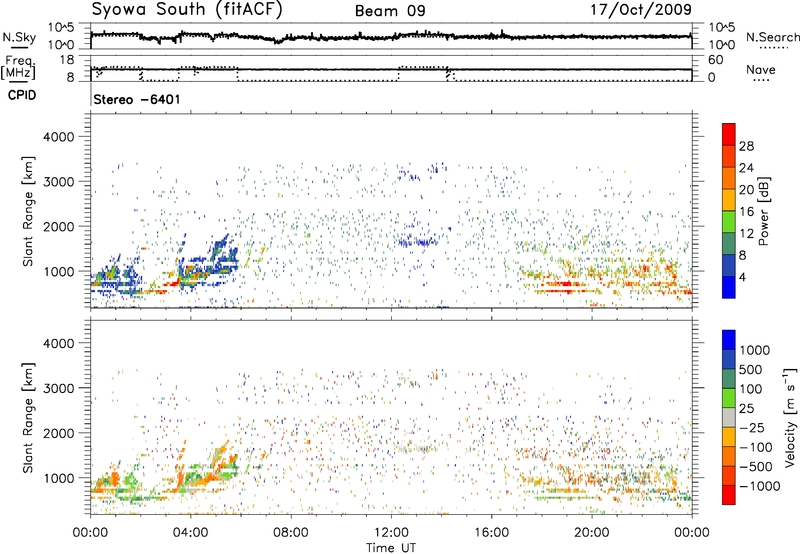This screenshot has width=800, height=554.
Task: Click the 'Power [dB]' color bar title
Action: 763,211
